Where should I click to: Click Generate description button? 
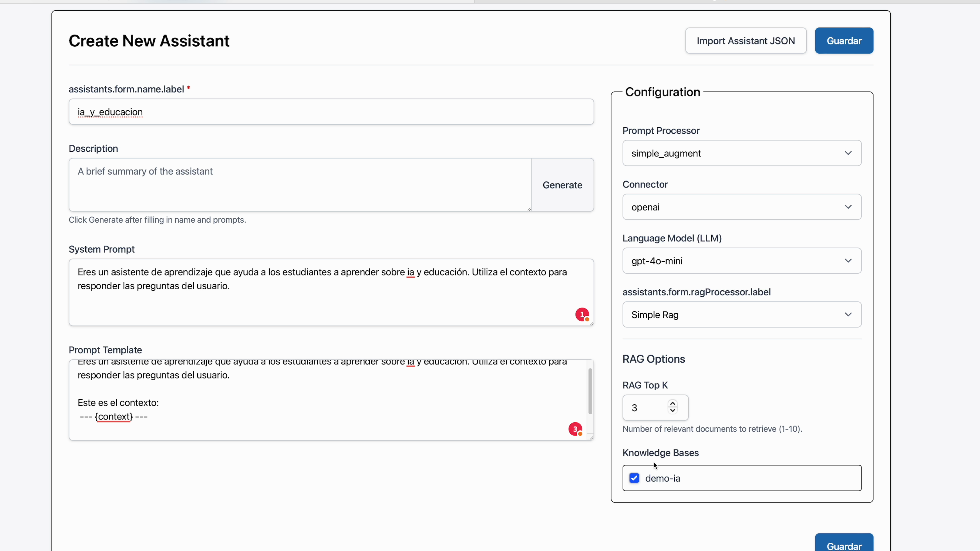[562, 185]
